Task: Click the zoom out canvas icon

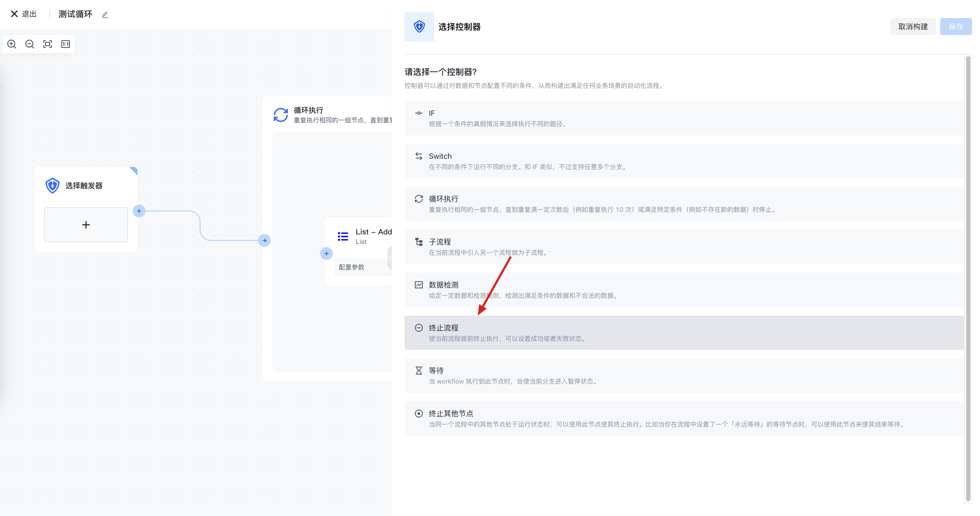Action: tap(30, 44)
